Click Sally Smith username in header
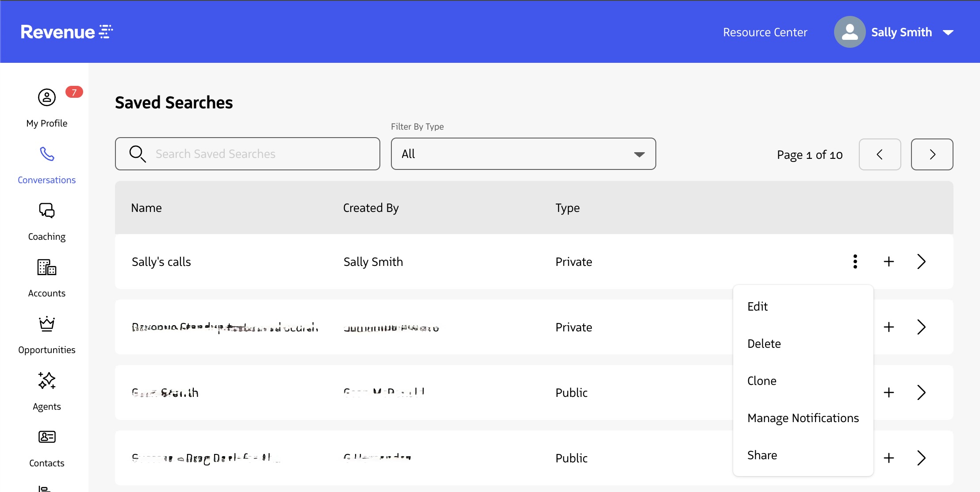This screenshot has height=492, width=980. click(x=901, y=32)
